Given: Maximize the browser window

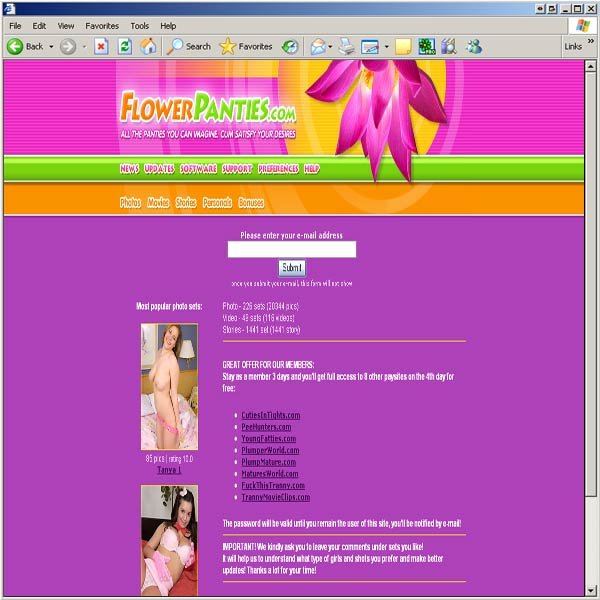Looking at the screenshot, I should coord(577,8).
